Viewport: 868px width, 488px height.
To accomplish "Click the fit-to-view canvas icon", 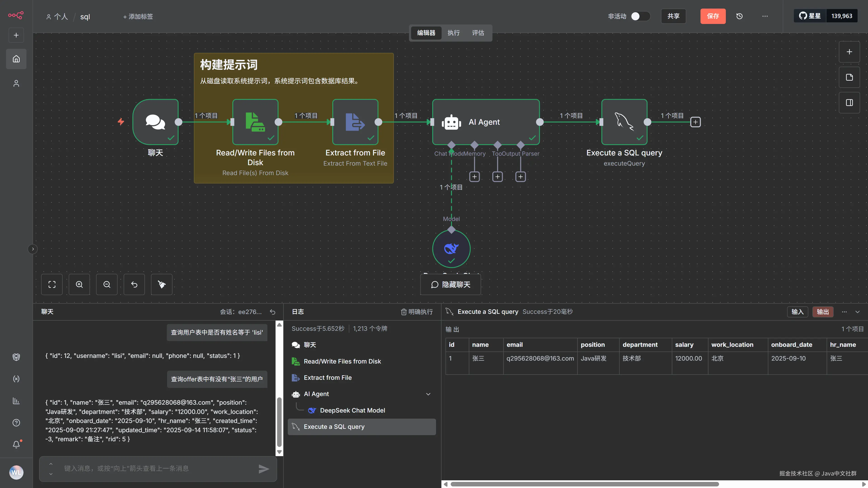I will coord(52,285).
